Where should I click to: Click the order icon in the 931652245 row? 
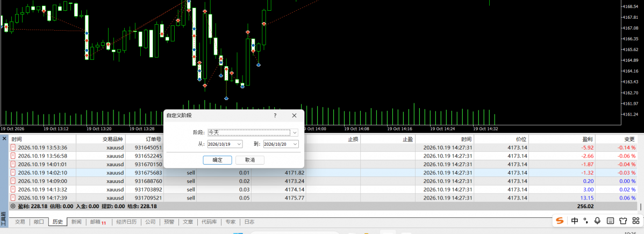click(x=13, y=156)
